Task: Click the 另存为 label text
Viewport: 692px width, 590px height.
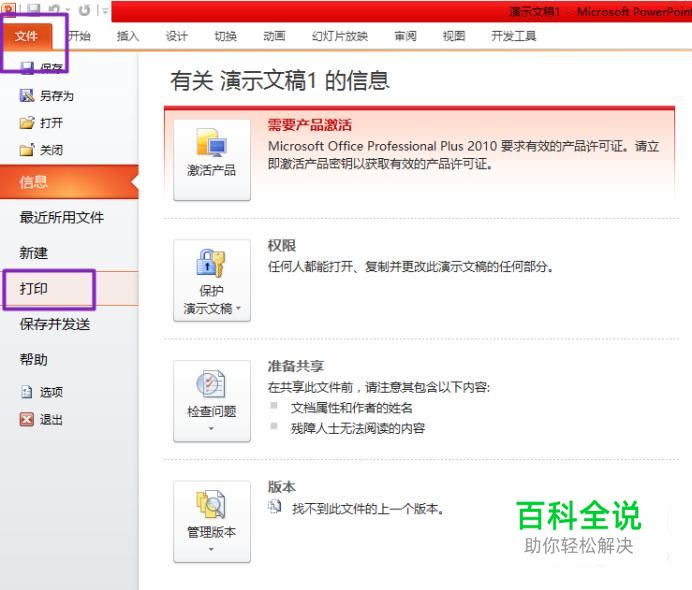Action: 57,95
